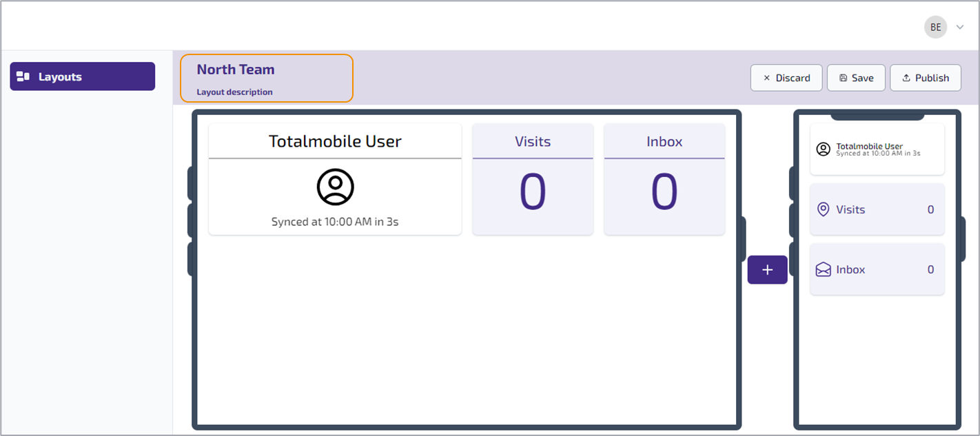Click the Visits heading in tablet preview
Viewport: 980px width, 436px height.
(x=533, y=141)
